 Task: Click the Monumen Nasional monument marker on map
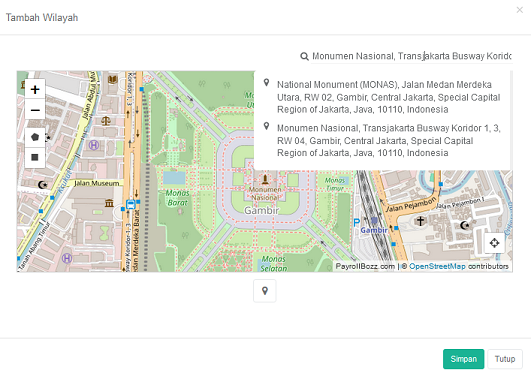[x=265, y=179]
